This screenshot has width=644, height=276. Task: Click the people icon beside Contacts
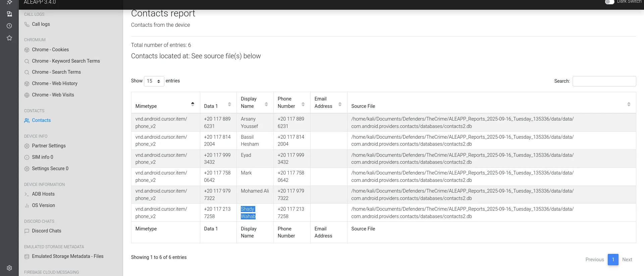(x=27, y=121)
